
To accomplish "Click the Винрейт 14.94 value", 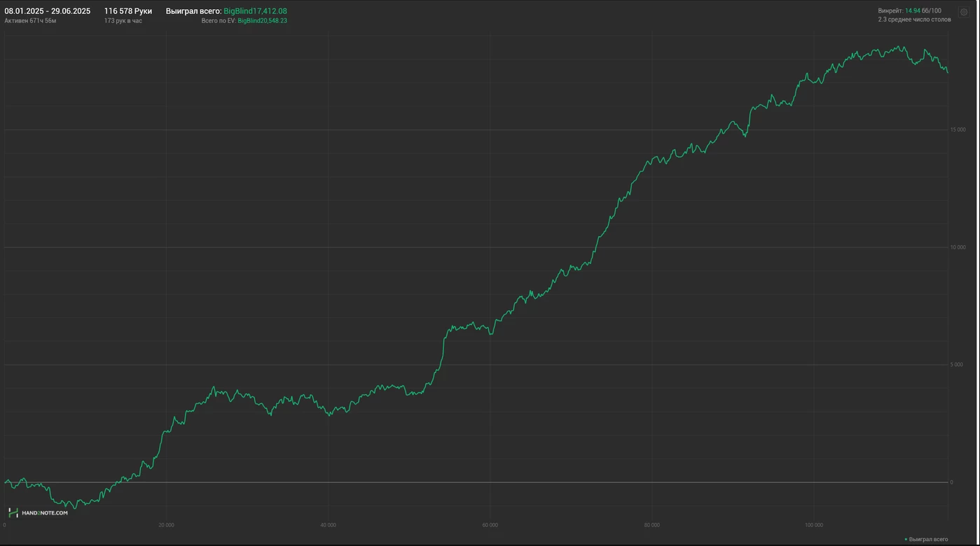I will click(912, 10).
